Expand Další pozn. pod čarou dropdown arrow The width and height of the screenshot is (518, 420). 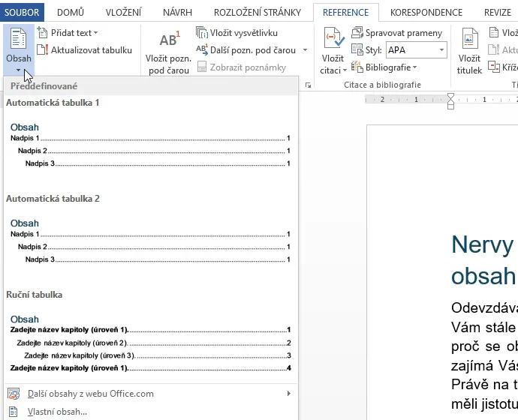(306, 50)
